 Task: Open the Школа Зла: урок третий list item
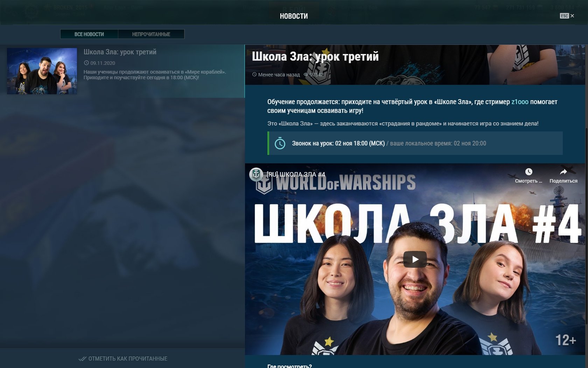[x=122, y=71]
